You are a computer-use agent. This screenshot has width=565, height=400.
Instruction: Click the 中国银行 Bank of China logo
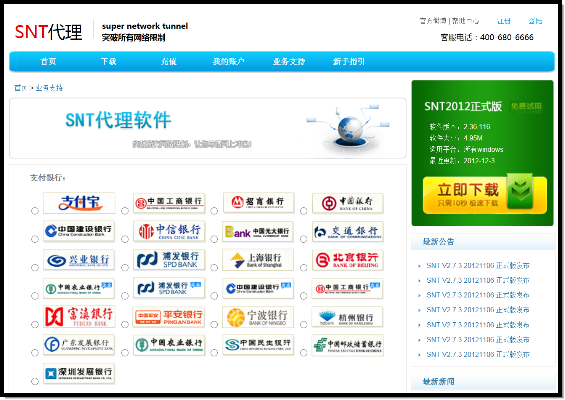pyautogui.click(x=347, y=203)
